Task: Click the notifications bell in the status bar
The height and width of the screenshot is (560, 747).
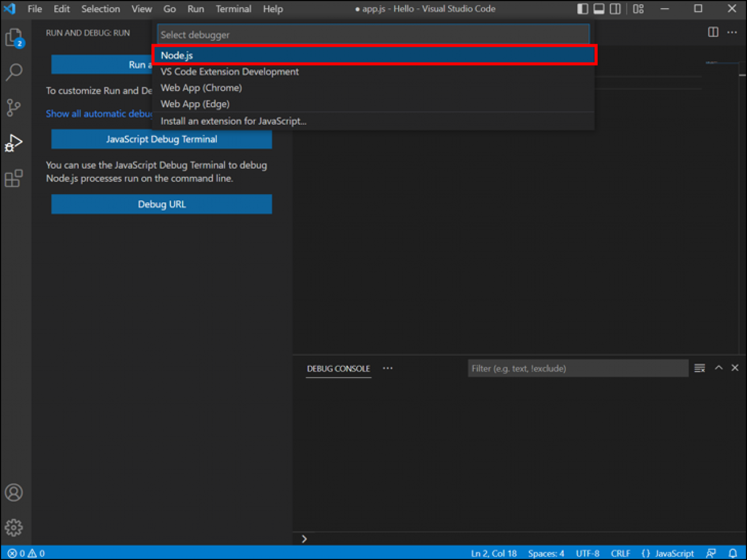Action: pos(734,553)
